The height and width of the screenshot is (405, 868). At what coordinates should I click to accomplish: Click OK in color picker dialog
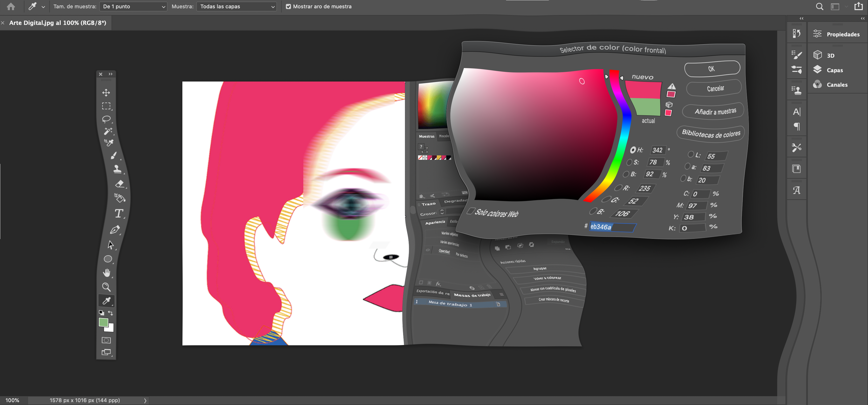[x=712, y=69]
